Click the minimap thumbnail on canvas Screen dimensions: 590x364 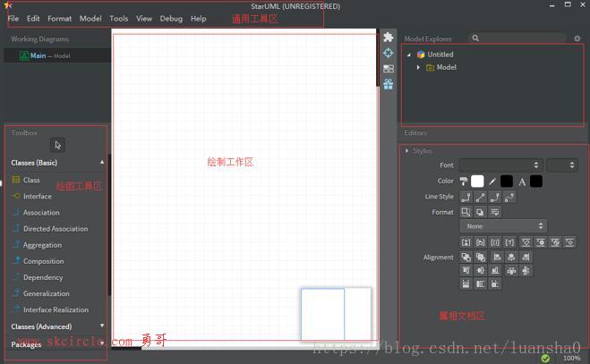coord(336,314)
